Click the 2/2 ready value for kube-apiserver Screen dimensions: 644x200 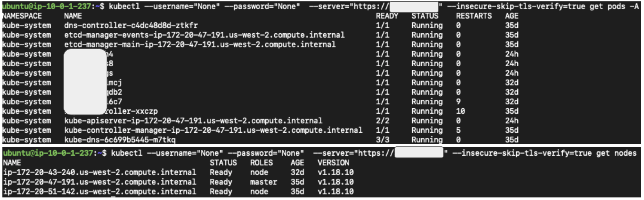382,121
